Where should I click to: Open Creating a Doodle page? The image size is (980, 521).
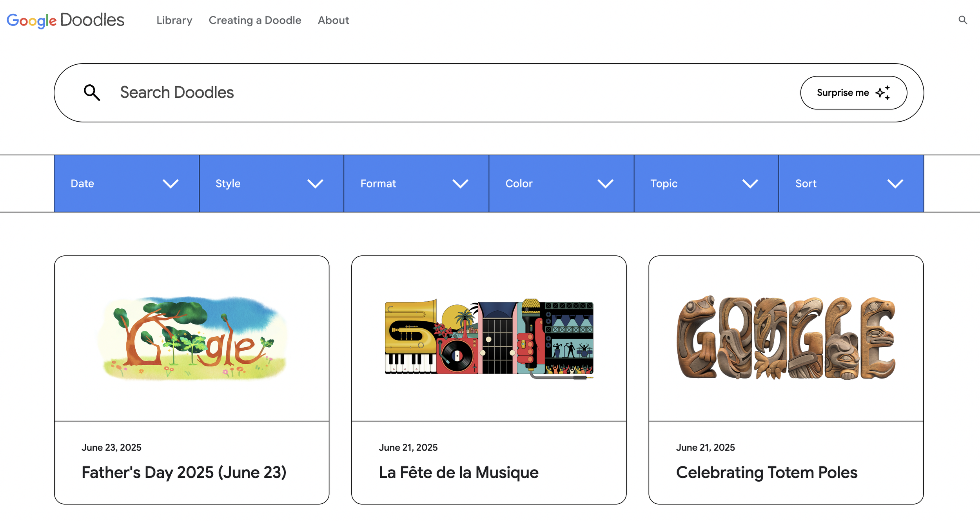click(255, 20)
